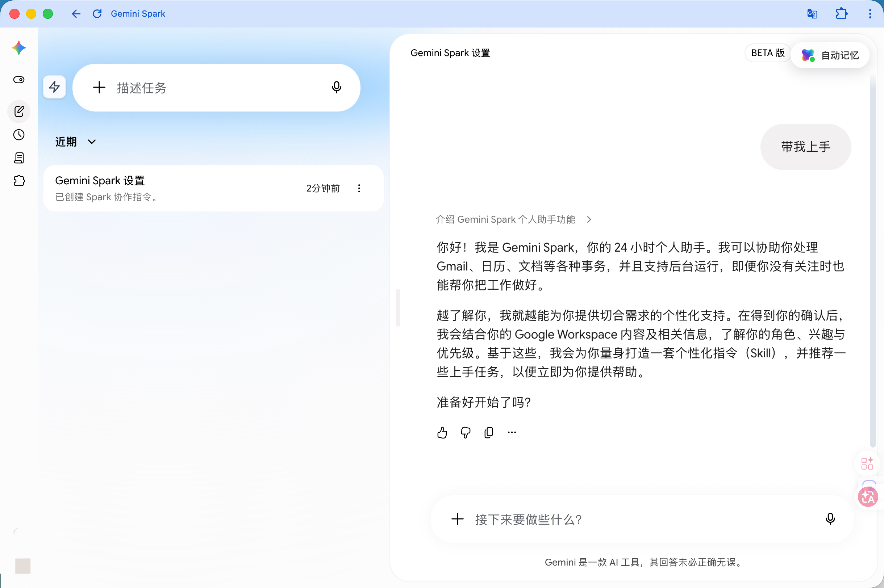Screen dimensions: 884x588
Task: Click the plus icon in 描述任务 box
Action: click(x=99, y=87)
